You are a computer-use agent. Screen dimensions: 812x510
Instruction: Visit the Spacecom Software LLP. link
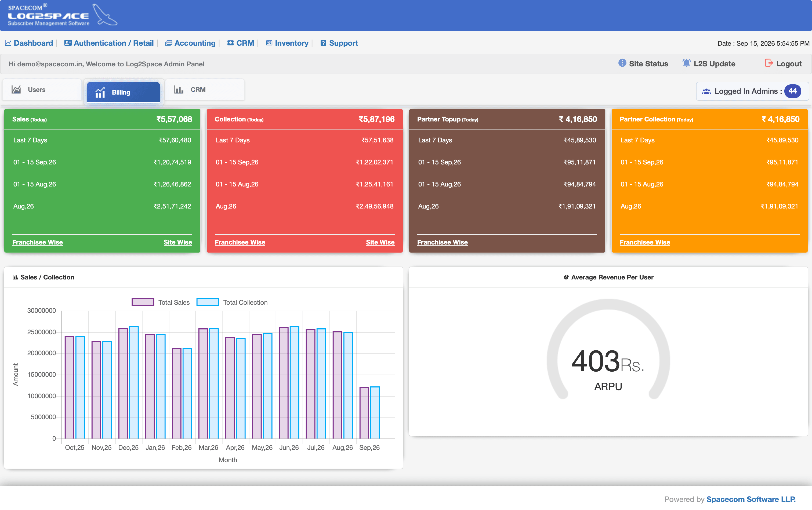click(x=751, y=499)
